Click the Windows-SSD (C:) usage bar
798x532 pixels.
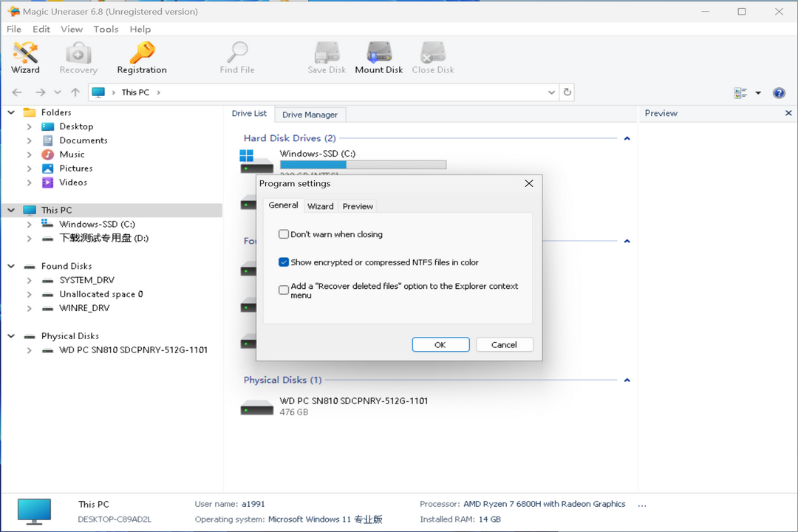(x=363, y=165)
